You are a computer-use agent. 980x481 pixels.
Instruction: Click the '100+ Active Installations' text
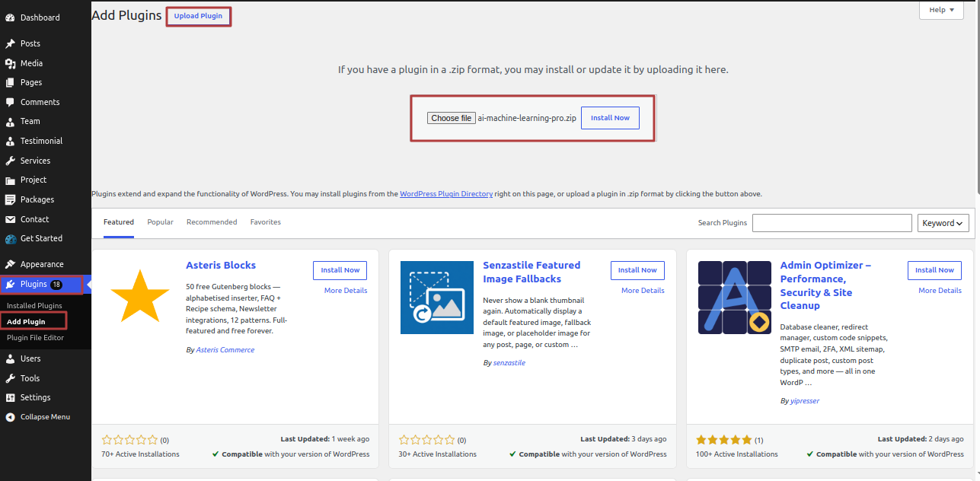click(737, 454)
